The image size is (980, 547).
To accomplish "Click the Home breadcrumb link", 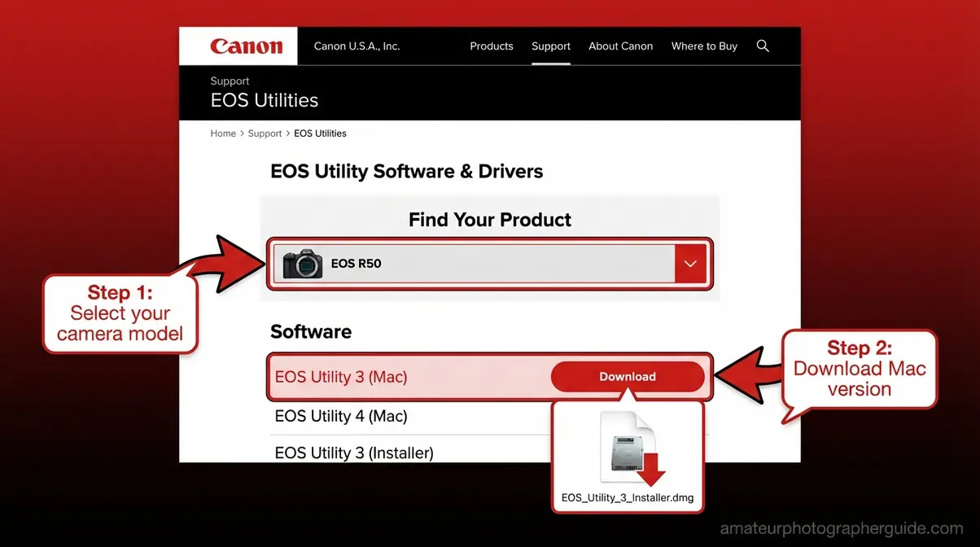I will point(222,133).
